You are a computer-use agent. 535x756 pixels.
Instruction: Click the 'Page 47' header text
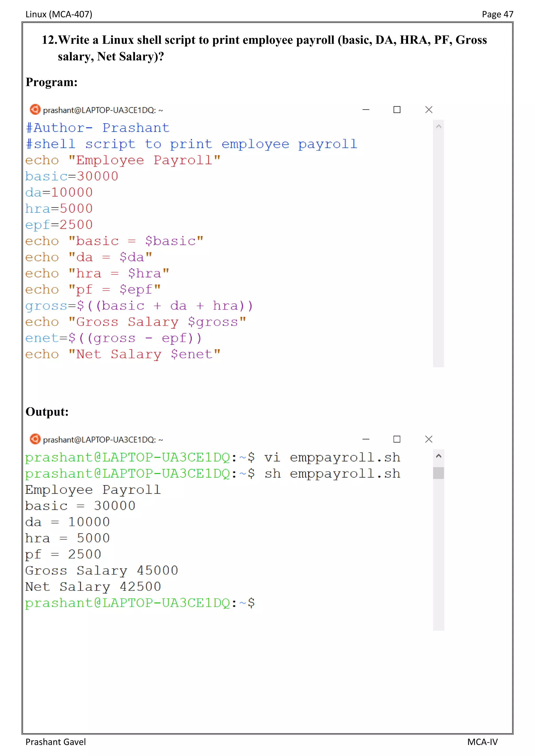(x=497, y=14)
